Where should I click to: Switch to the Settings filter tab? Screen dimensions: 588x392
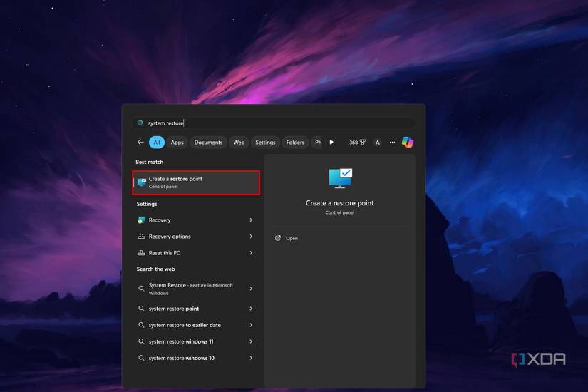(x=265, y=142)
